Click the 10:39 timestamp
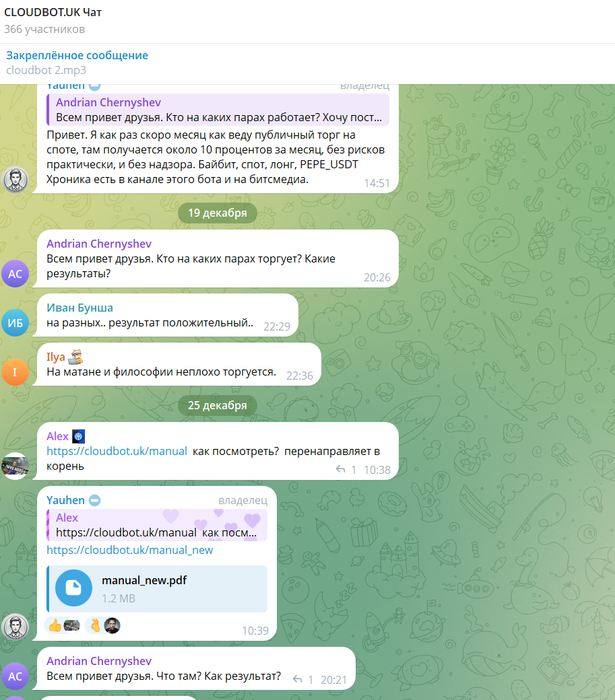Image resolution: width=615 pixels, height=700 pixels. point(255,631)
